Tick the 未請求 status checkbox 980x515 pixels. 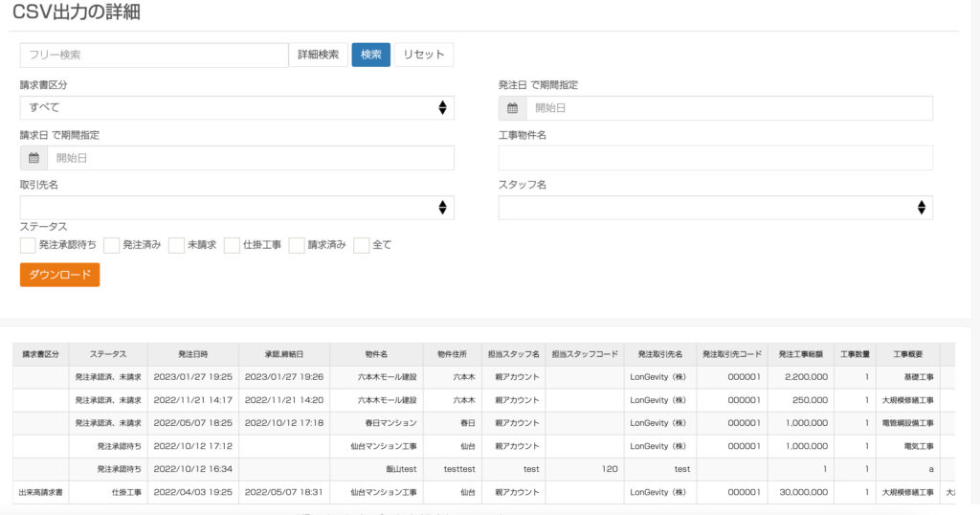[x=176, y=245]
